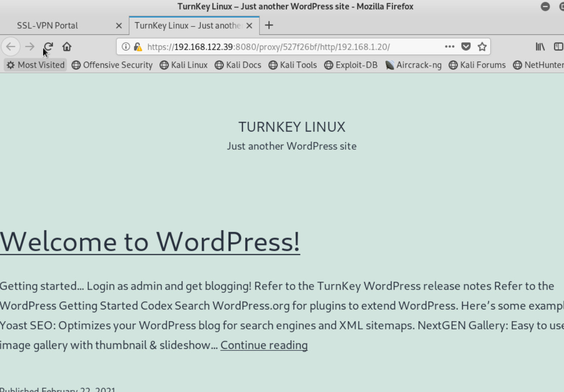The image size is (564, 392).
Task: Follow the Continue reading link
Action: [x=264, y=345]
